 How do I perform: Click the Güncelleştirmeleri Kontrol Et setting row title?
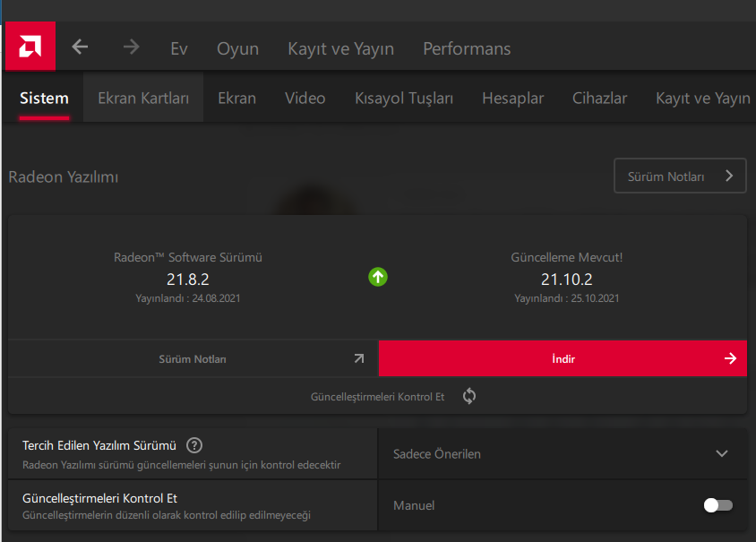(99, 498)
